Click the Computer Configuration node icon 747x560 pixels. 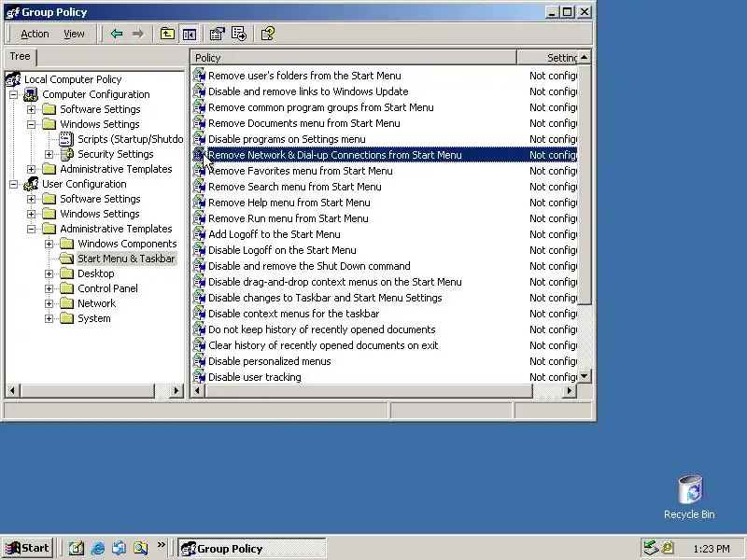click(31, 94)
